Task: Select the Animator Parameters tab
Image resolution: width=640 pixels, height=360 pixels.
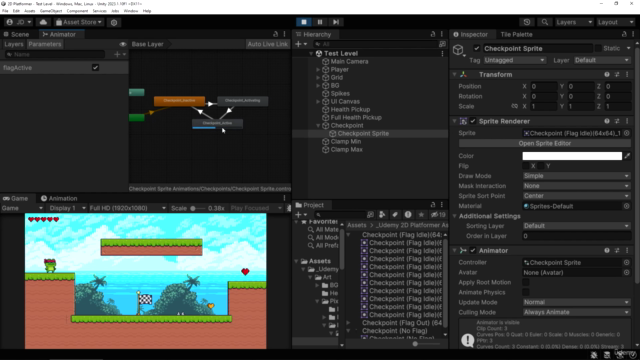Action: pos(44,44)
